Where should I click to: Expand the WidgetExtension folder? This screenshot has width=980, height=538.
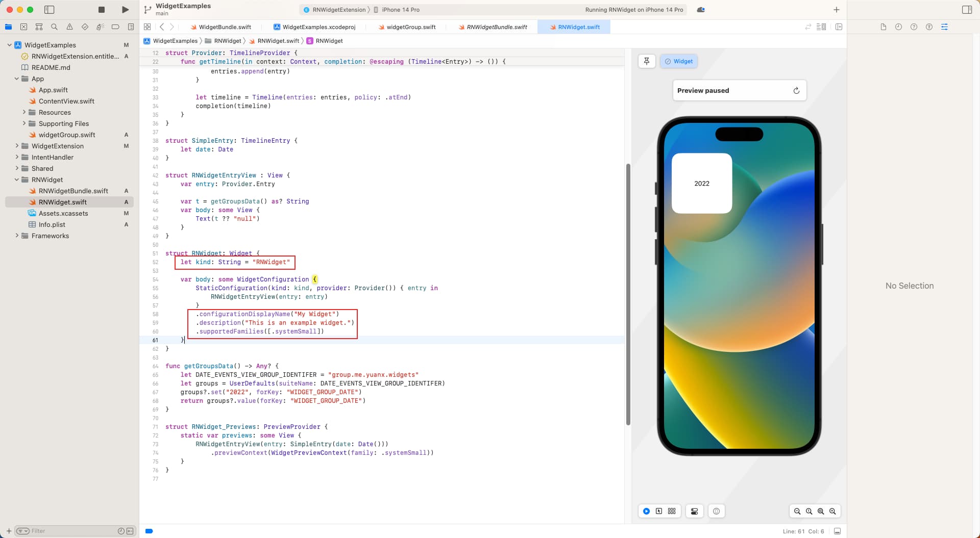(16, 146)
